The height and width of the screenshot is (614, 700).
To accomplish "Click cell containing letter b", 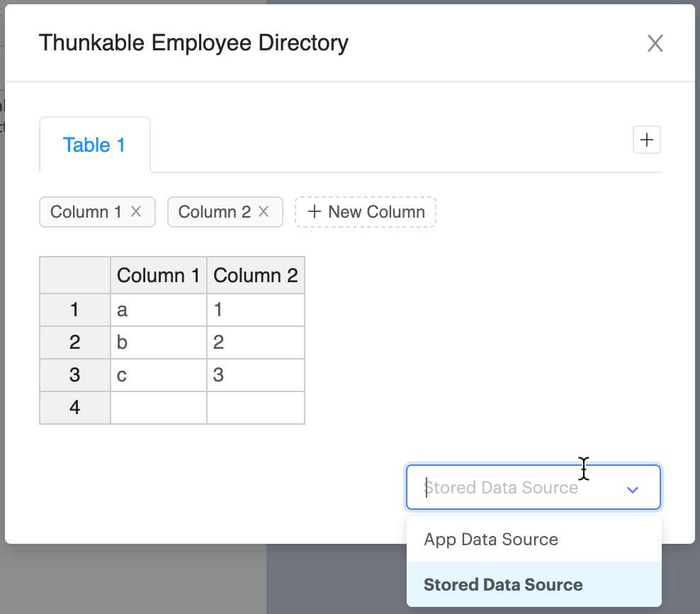I will coord(159,342).
